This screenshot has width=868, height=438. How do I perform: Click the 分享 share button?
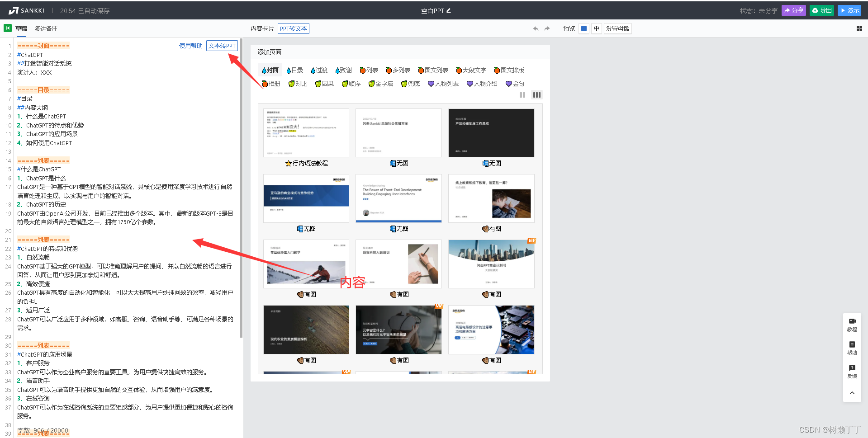click(x=794, y=10)
